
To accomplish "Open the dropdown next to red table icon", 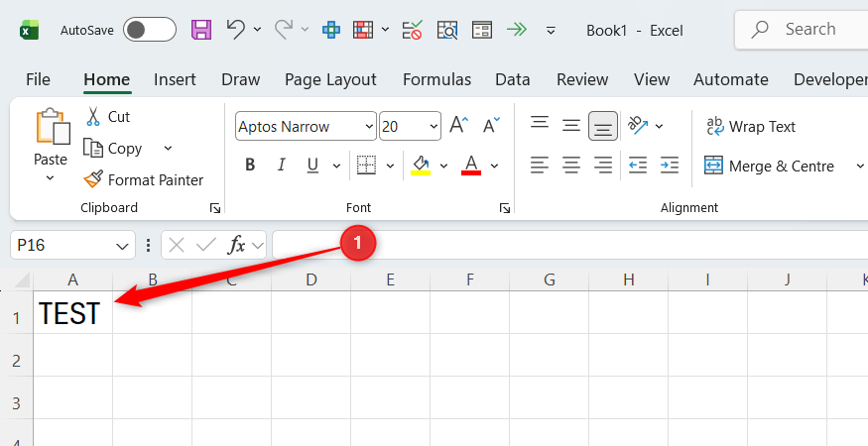I will click(x=385, y=30).
